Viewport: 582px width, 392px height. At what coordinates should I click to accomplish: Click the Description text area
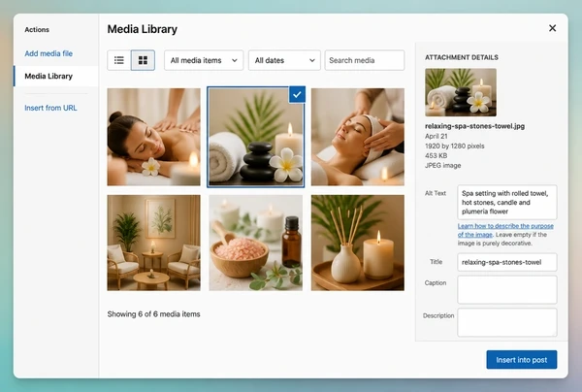tap(507, 322)
